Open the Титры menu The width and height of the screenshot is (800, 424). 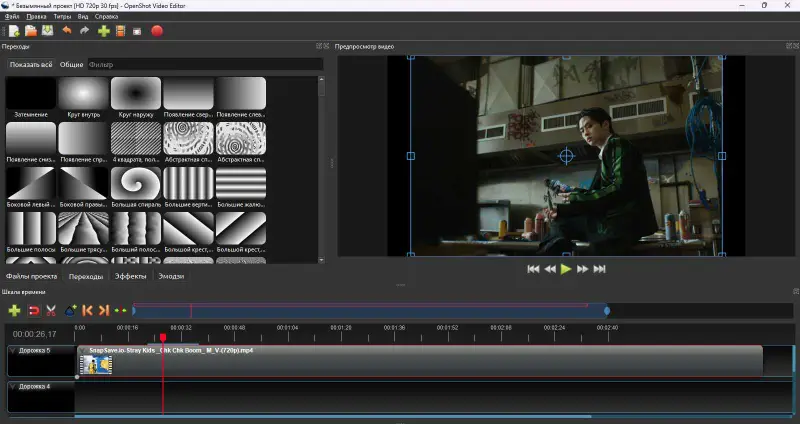pos(62,16)
